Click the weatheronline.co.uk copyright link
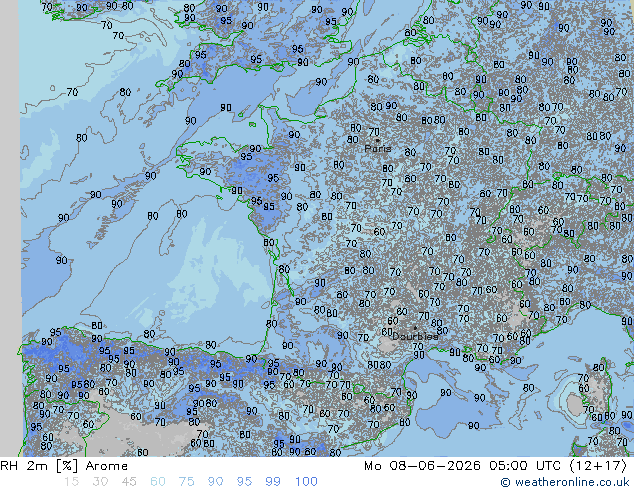The height and width of the screenshot is (490, 634). (565, 482)
